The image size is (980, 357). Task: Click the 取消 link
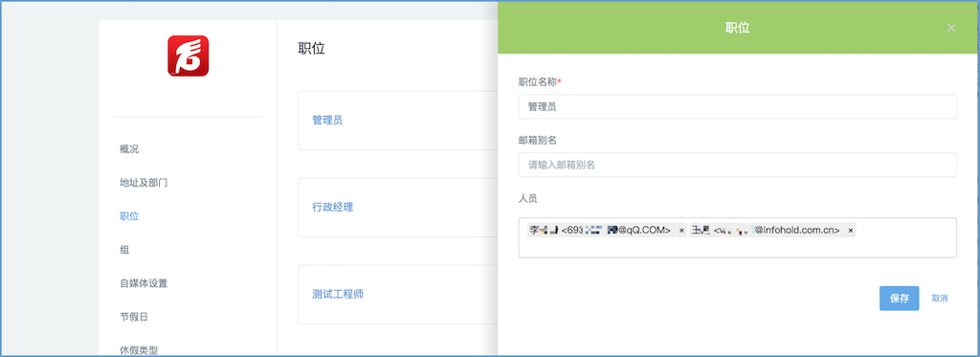(x=940, y=299)
